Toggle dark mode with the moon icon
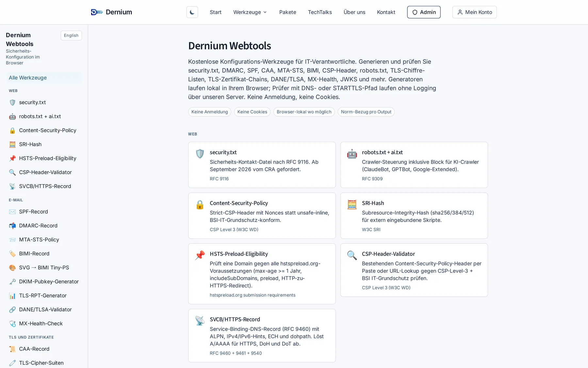 (192, 12)
